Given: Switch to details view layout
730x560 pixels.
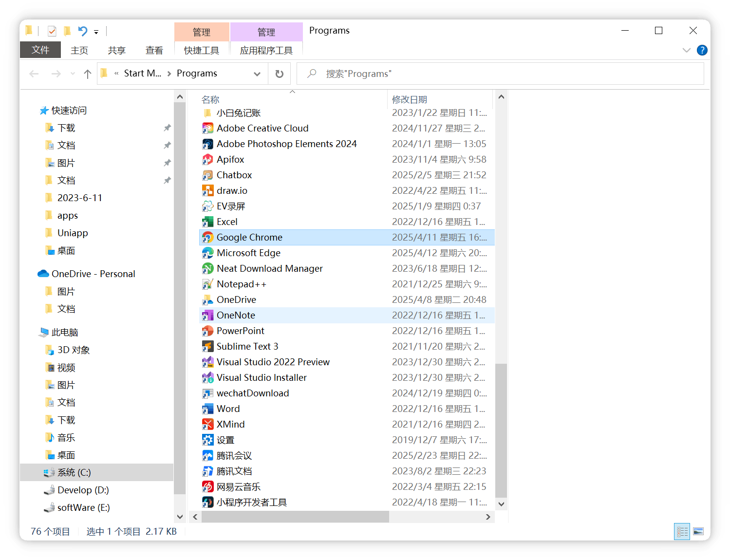Looking at the screenshot, I should 682,531.
